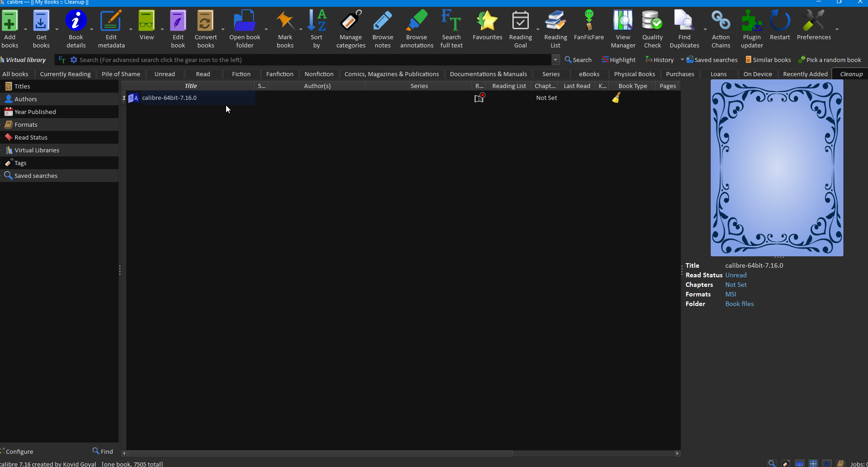Image resolution: width=868 pixels, height=467 pixels.
Task: Open the search history dropdown arrow
Action: tap(555, 60)
